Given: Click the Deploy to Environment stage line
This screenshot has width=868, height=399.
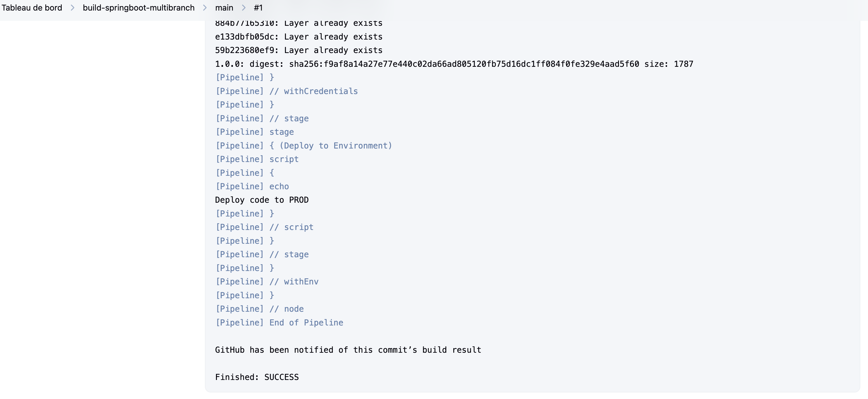Looking at the screenshot, I should coord(303,145).
